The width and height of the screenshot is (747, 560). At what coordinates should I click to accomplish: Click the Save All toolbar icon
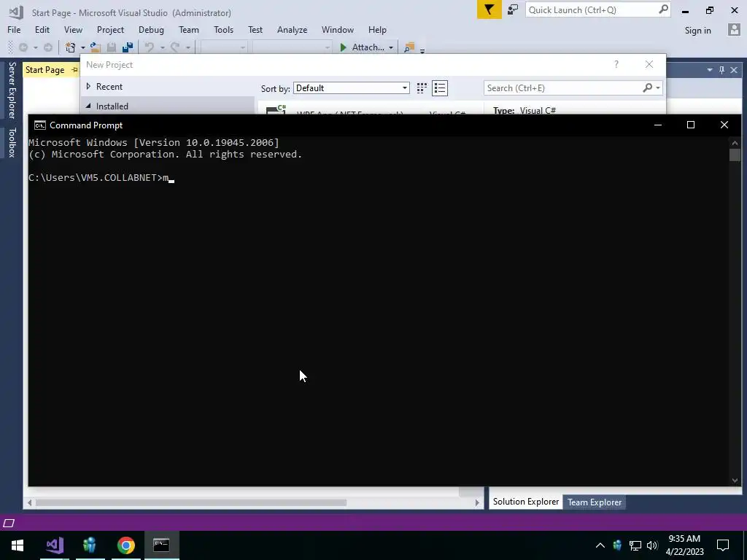coord(127,47)
